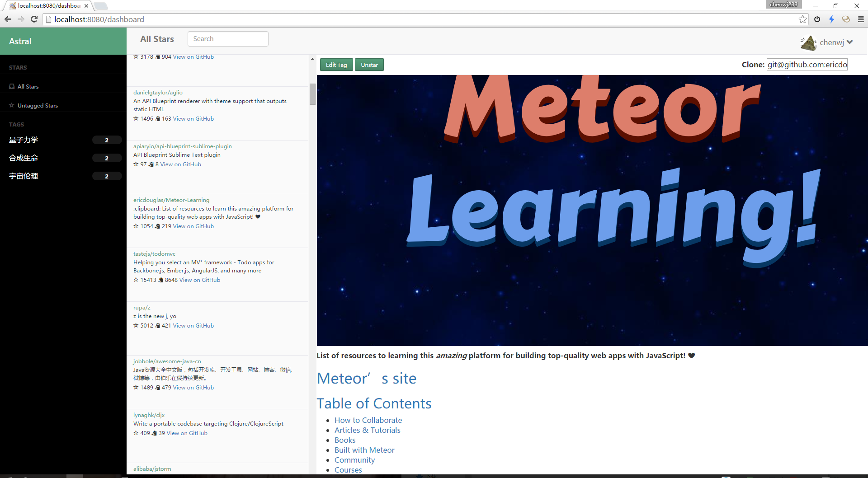Jump to Courses section
Viewport: 868px width, 478px height.
348,470
